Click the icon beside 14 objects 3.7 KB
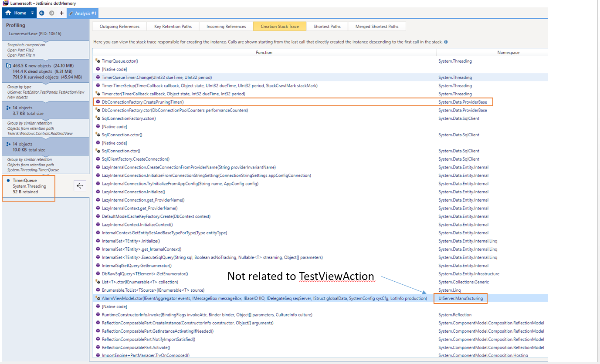Viewport: 600px width, 364px height. tap(9, 108)
